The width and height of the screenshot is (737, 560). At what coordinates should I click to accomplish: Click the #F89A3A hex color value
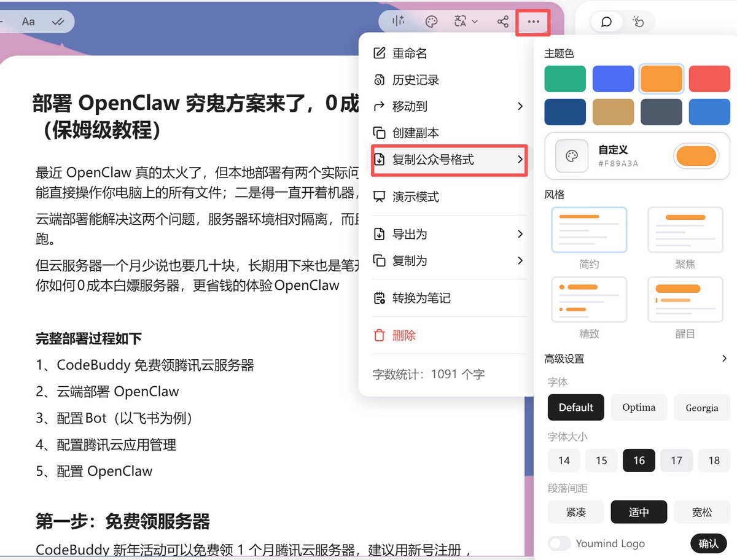click(618, 163)
